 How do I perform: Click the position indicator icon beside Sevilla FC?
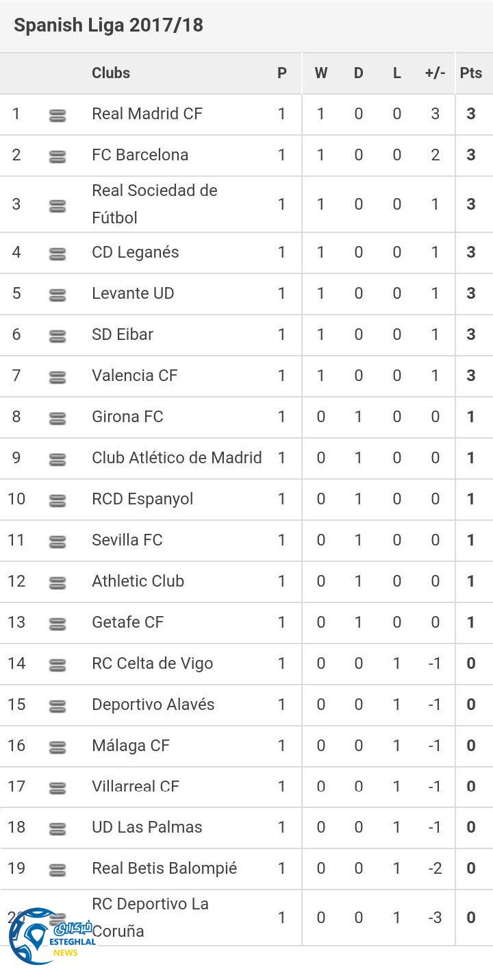coord(58,542)
